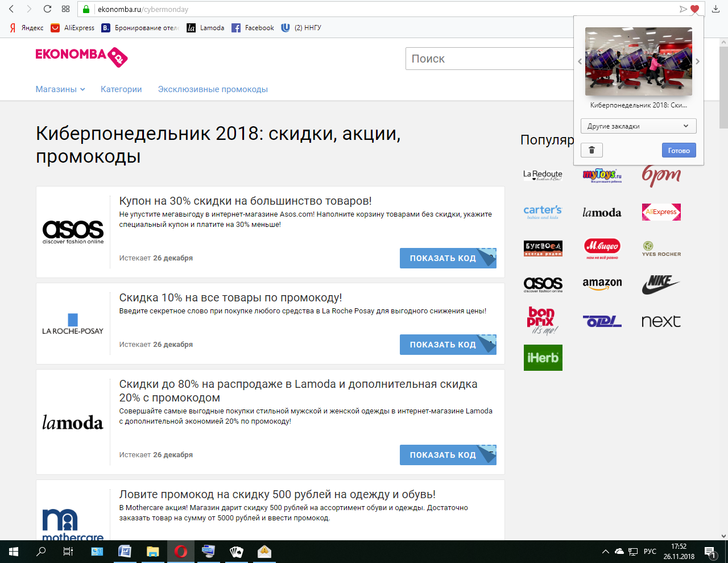Open the Бронирование отелей bookmark
Image resolution: width=728 pixels, height=563 pixels.
click(x=140, y=28)
